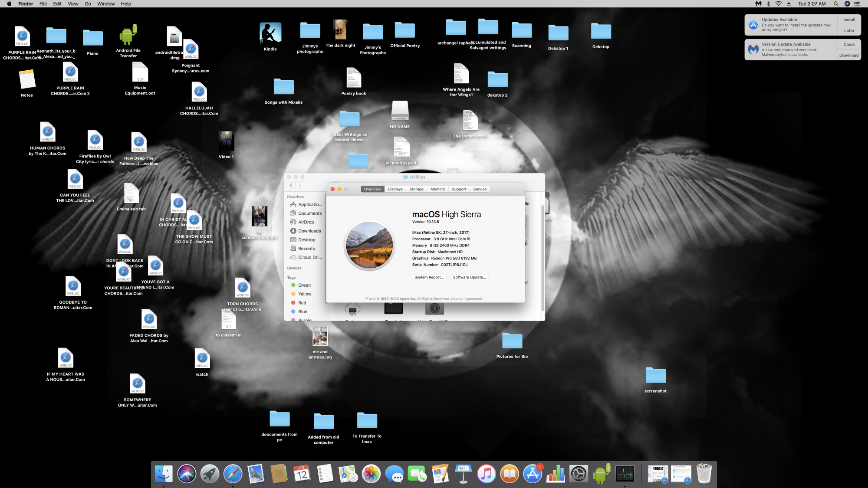Open the Window menu
The height and width of the screenshot is (488, 868).
pyautogui.click(x=106, y=4)
